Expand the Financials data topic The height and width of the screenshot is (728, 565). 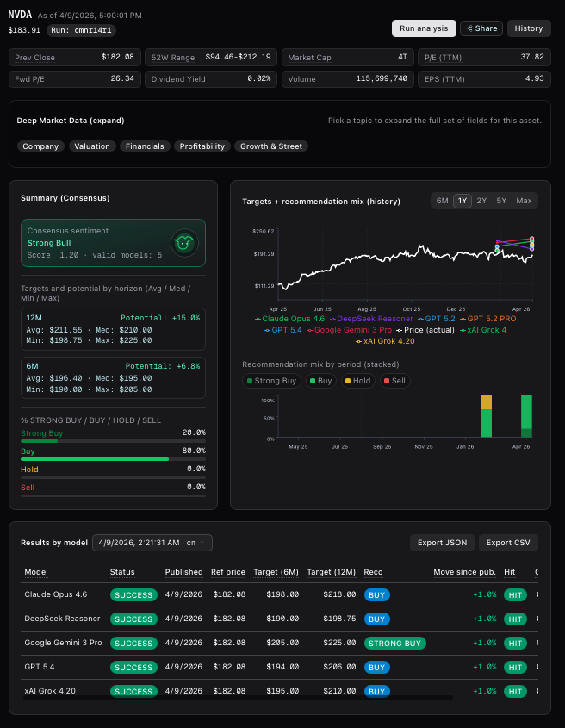pyautogui.click(x=145, y=146)
